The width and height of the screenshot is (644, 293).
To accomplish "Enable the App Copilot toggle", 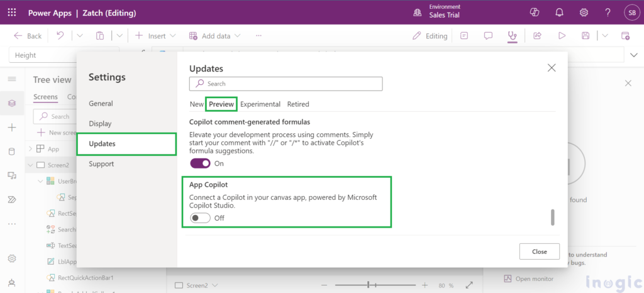I will pyautogui.click(x=200, y=218).
